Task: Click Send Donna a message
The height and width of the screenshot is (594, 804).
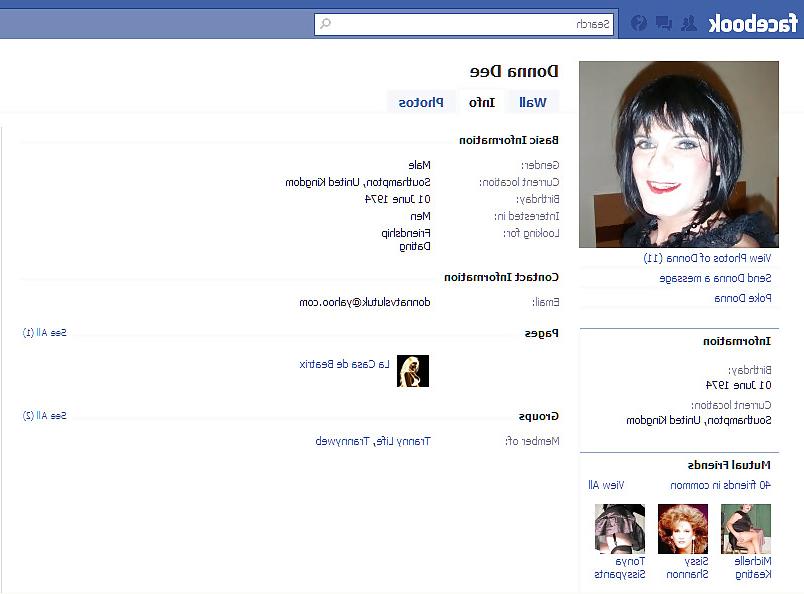Action: [x=715, y=278]
